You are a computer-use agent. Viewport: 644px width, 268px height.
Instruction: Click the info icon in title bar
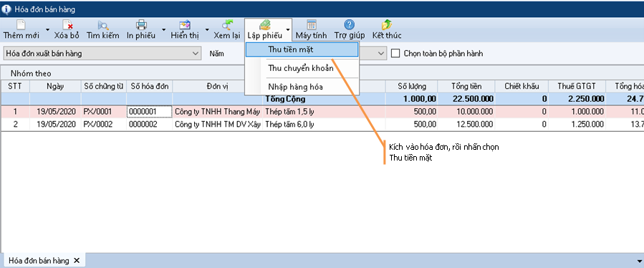point(6,9)
